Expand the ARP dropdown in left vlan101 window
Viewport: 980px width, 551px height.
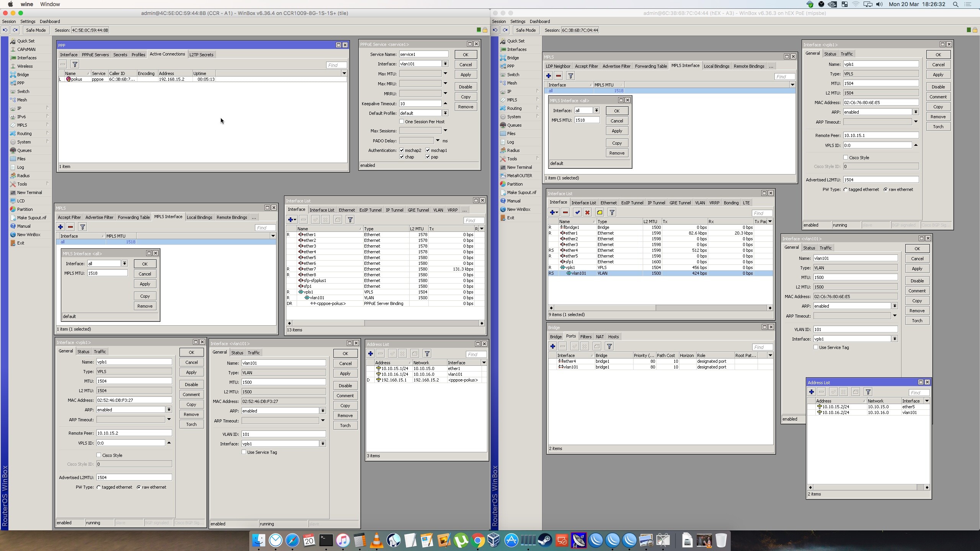(323, 411)
